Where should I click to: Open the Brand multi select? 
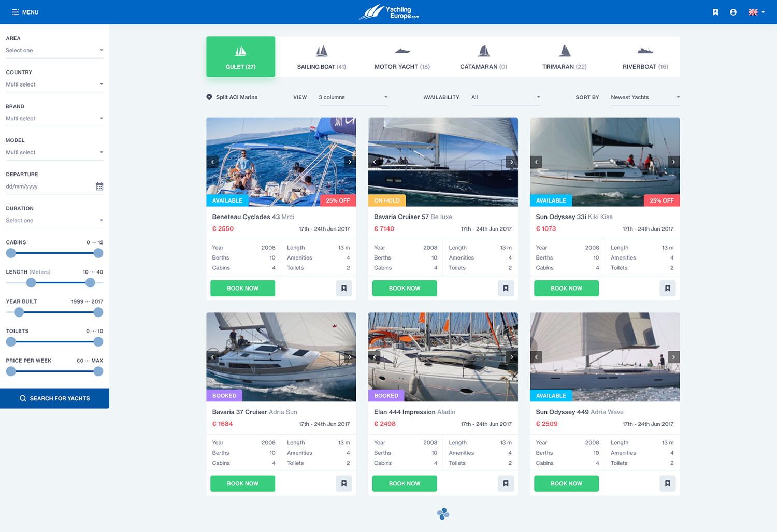[x=54, y=119]
